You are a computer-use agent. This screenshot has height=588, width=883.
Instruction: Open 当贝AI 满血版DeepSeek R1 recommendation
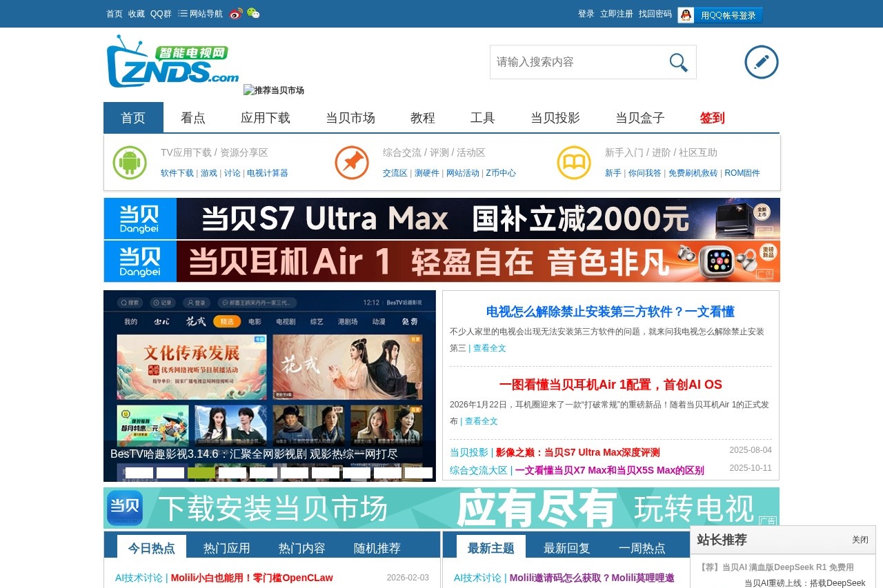point(776,567)
